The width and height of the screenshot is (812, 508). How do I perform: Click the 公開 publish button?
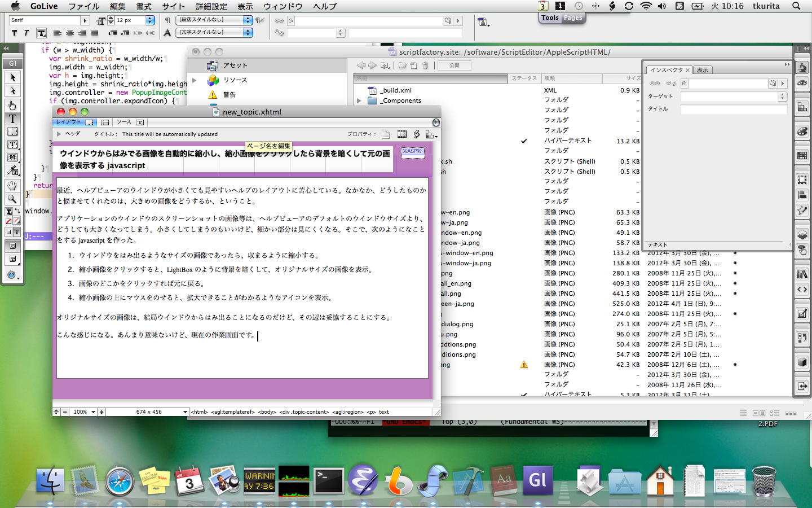454,65
